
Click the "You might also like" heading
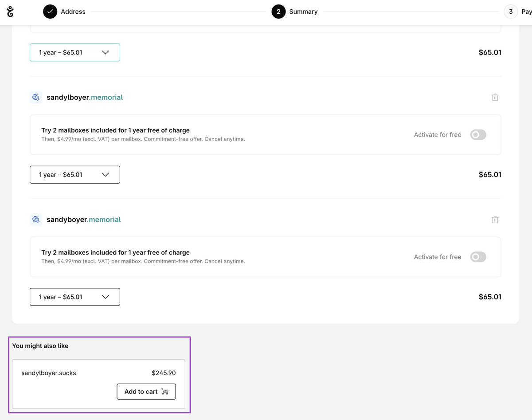click(x=40, y=346)
